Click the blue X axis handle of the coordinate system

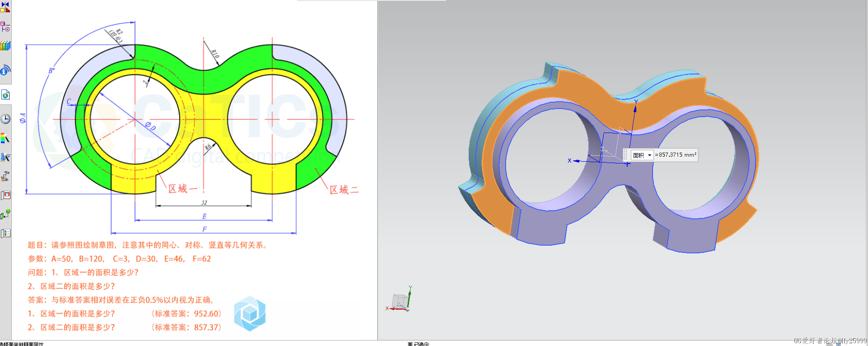click(x=576, y=161)
